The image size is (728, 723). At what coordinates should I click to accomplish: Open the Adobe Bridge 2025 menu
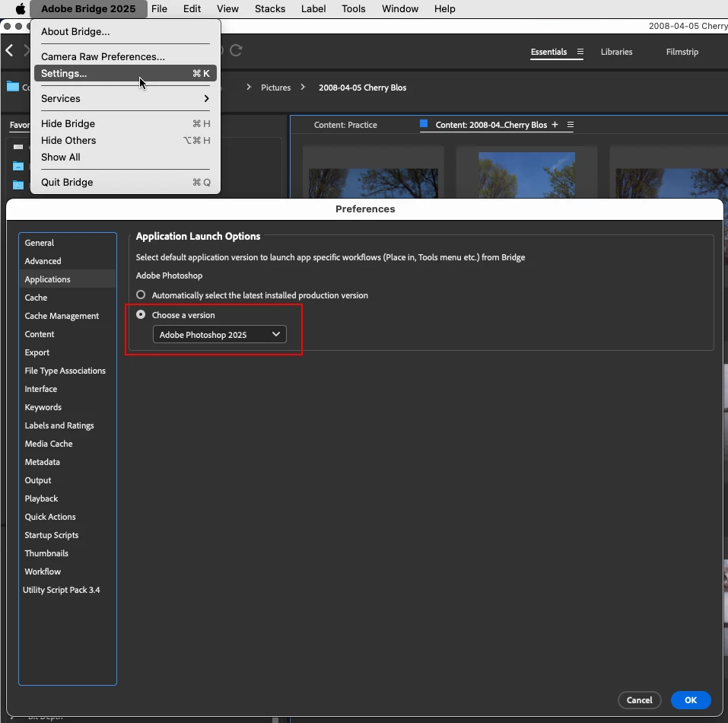click(x=88, y=9)
